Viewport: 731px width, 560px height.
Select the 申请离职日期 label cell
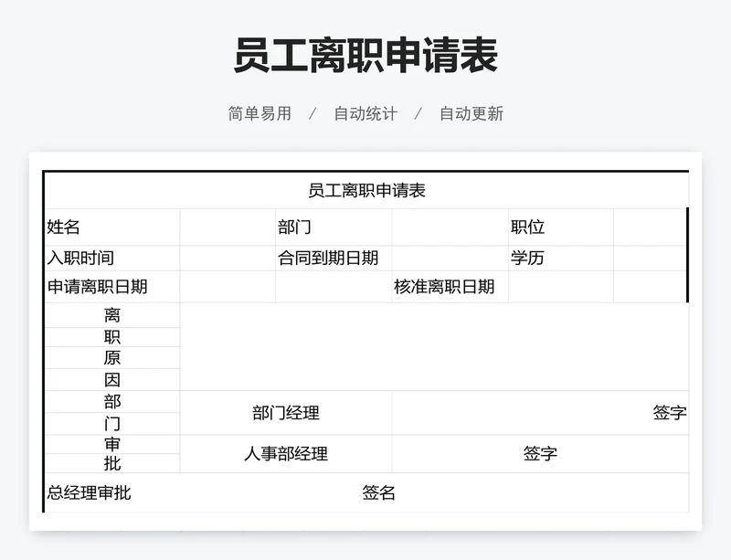[112, 287]
